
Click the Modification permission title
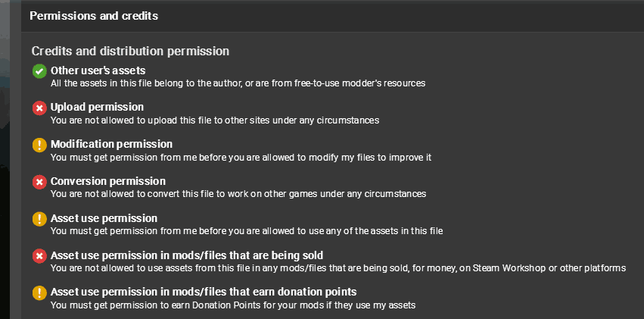pos(112,144)
